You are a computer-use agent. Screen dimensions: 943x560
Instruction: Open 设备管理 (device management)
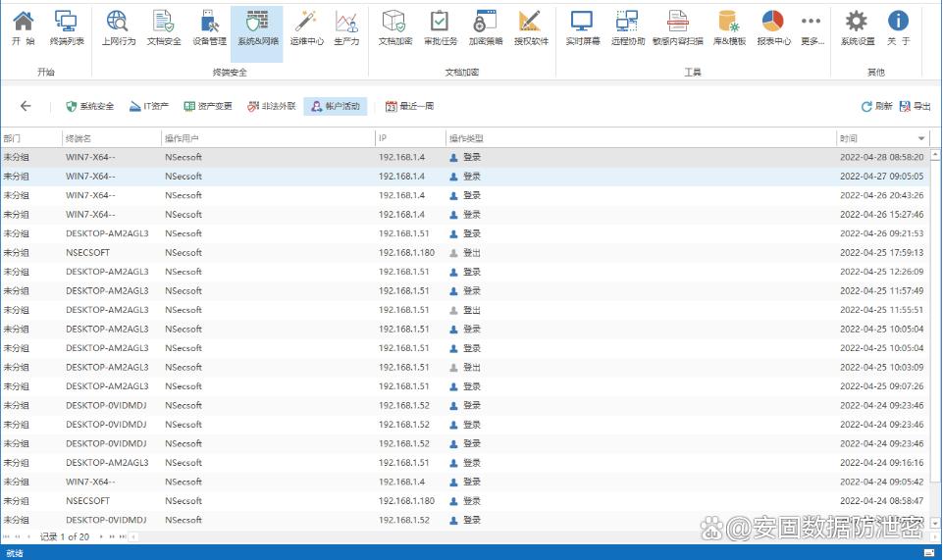pyautogui.click(x=209, y=27)
